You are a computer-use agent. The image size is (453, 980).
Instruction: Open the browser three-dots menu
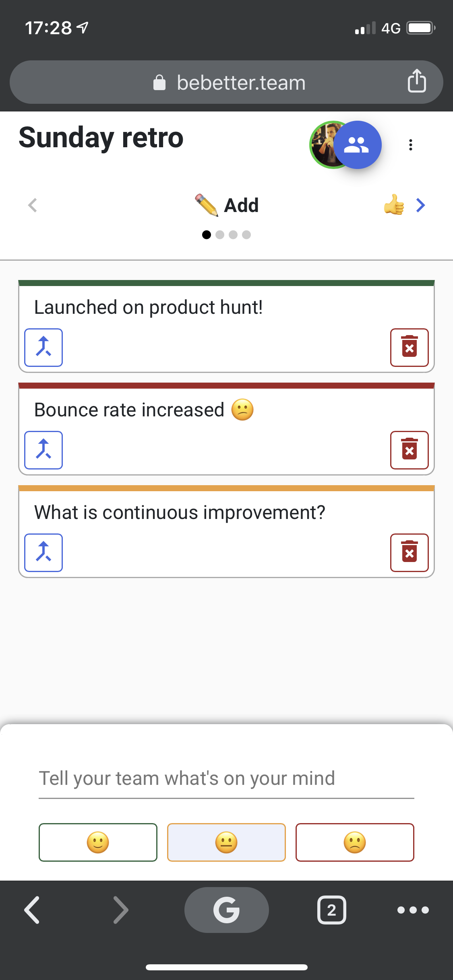tap(413, 910)
